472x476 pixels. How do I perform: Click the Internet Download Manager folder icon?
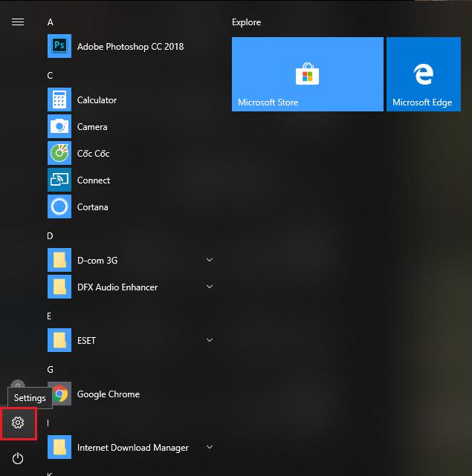(x=59, y=447)
